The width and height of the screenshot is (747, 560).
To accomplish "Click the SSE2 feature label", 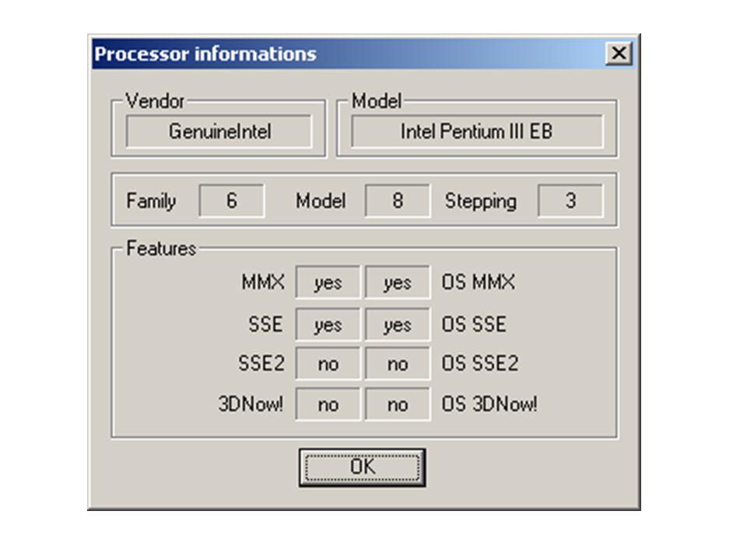I will coord(261,363).
